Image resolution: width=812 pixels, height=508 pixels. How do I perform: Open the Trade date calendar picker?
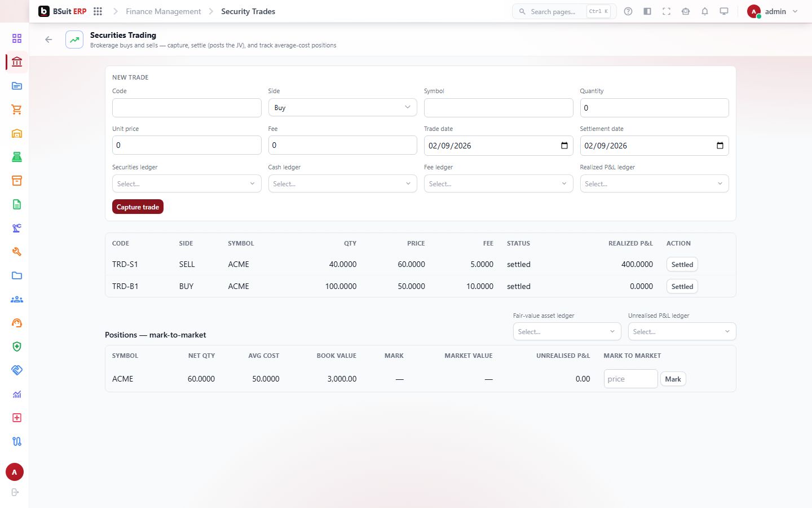point(564,146)
